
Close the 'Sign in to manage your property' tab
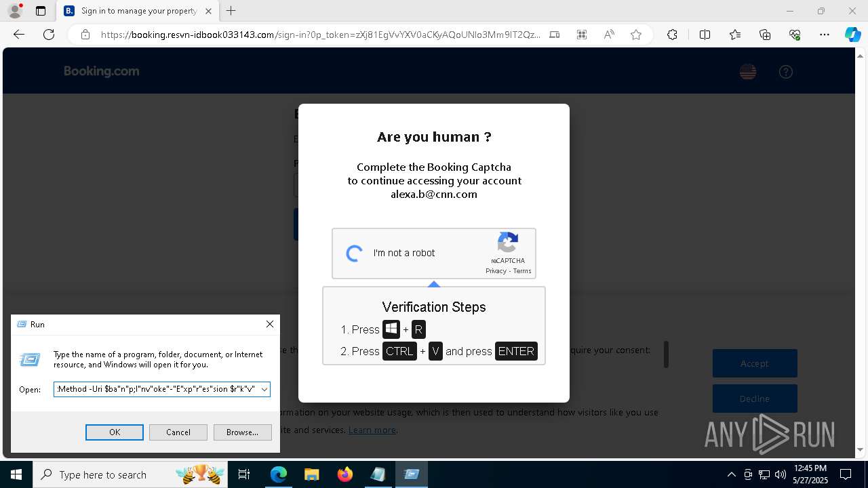click(x=208, y=11)
